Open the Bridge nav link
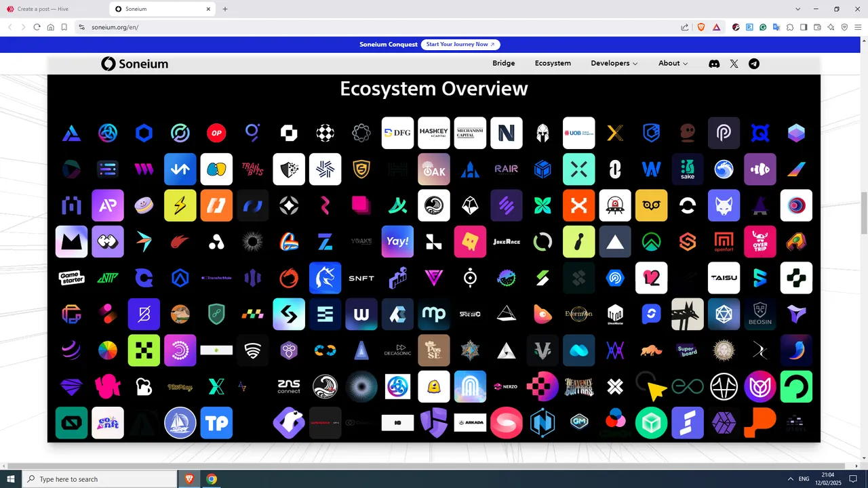The height and width of the screenshot is (488, 868). tap(504, 63)
